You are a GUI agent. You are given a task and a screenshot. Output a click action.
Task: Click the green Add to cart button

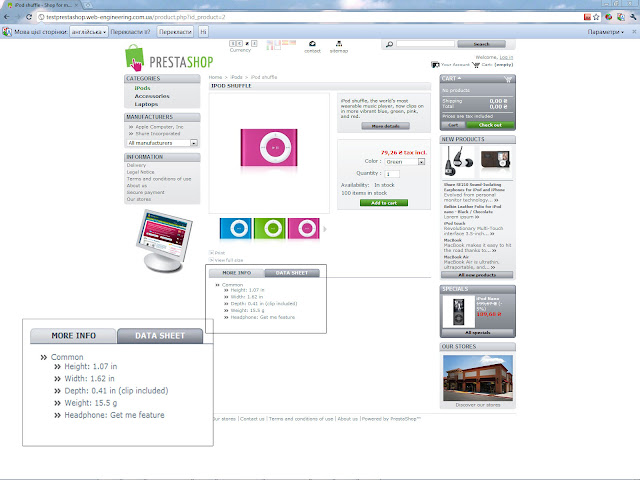pyautogui.click(x=384, y=202)
